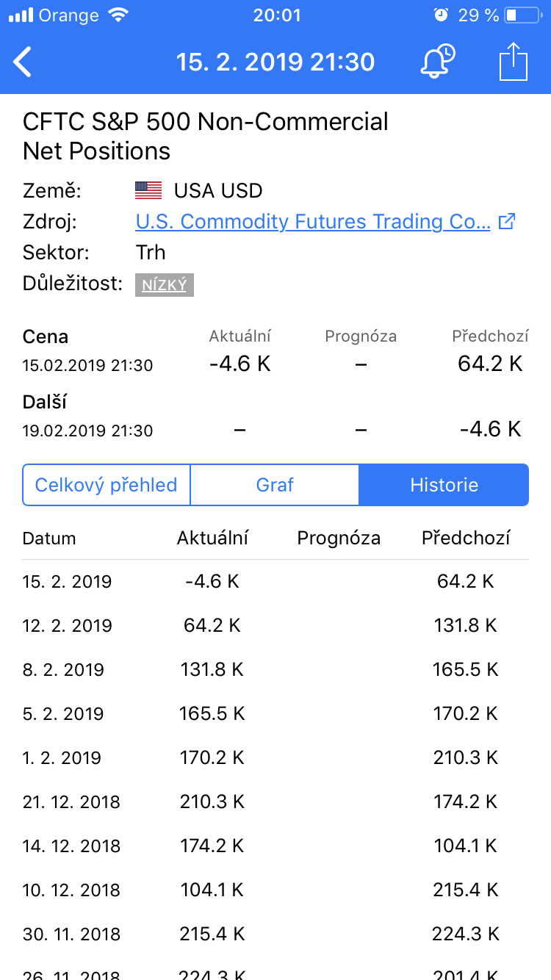Tap the 15. 2. 2019 history row
Image resolution: width=551 pixels, height=980 pixels.
tap(275, 582)
